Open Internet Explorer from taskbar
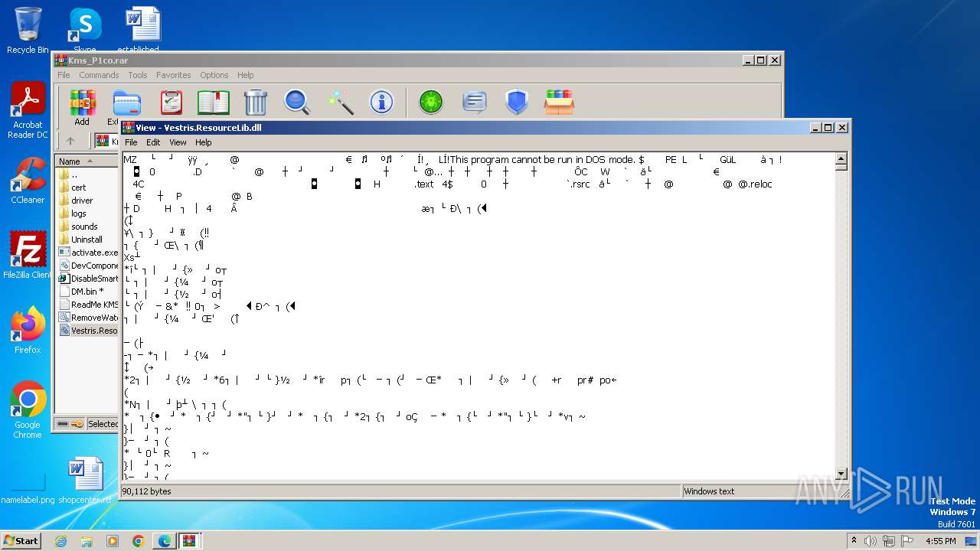 pyautogui.click(x=60, y=541)
